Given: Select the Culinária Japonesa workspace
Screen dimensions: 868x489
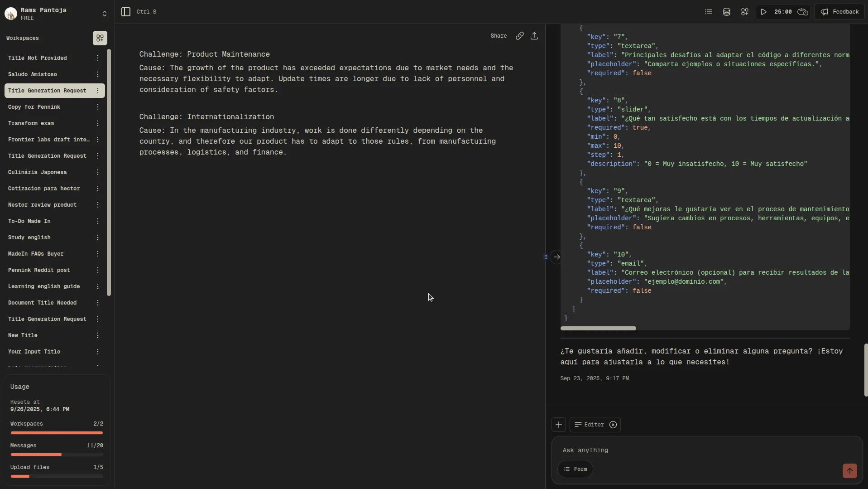Looking at the screenshot, I should click(x=38, y=172).
